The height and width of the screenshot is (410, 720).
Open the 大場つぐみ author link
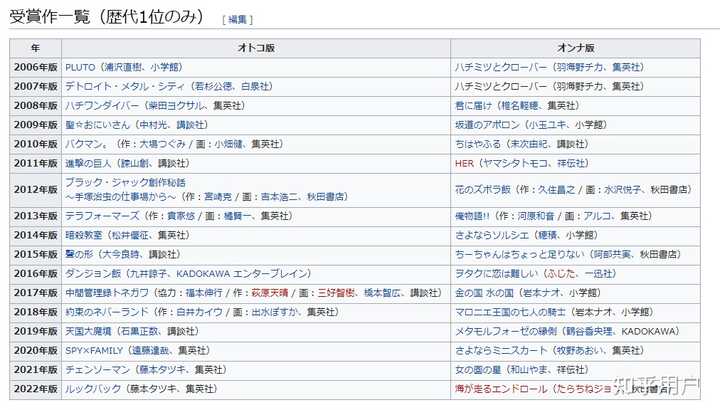[162, 144]
